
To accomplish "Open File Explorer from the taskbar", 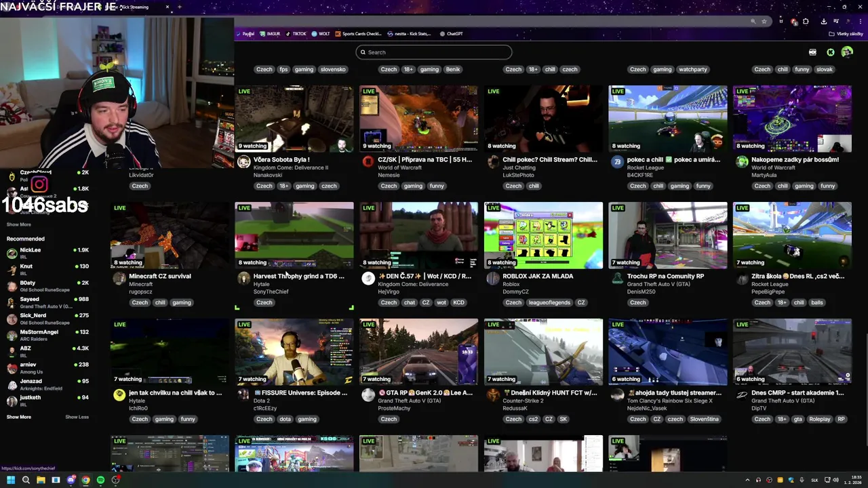I will click(41, 480).
